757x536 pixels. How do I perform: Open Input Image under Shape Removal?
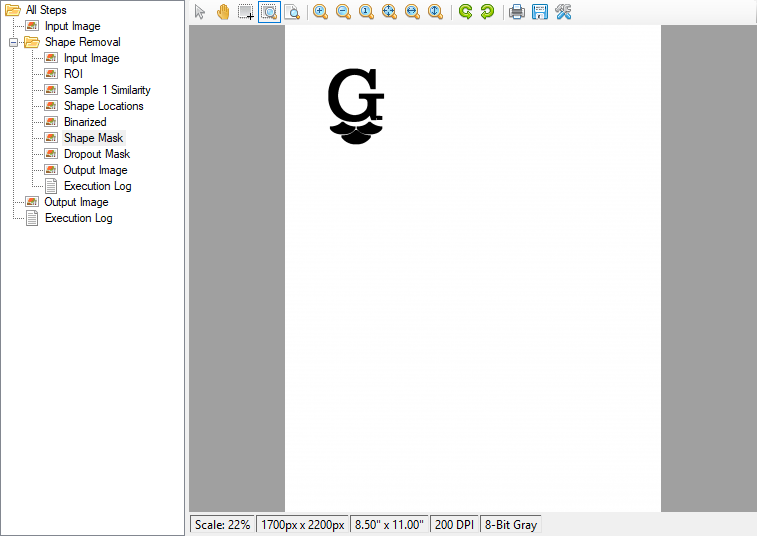[91, 58]
